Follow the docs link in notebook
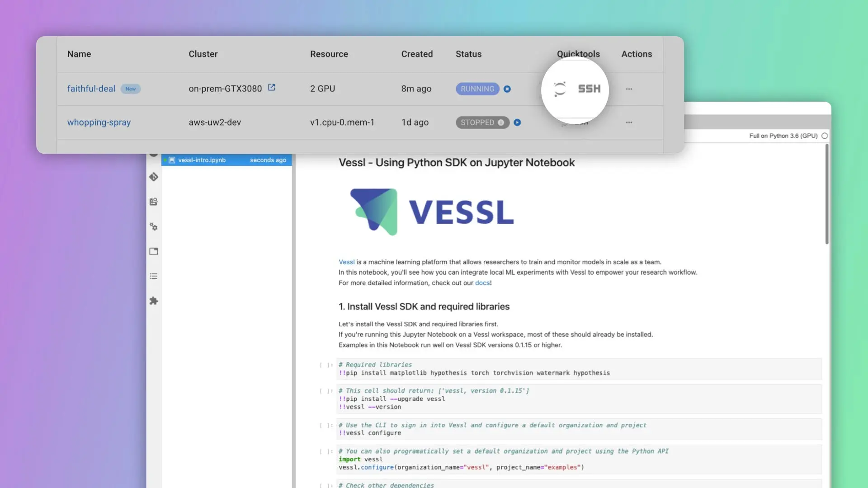The height and width of the screenshot is (488, 868). click(482, 283)
